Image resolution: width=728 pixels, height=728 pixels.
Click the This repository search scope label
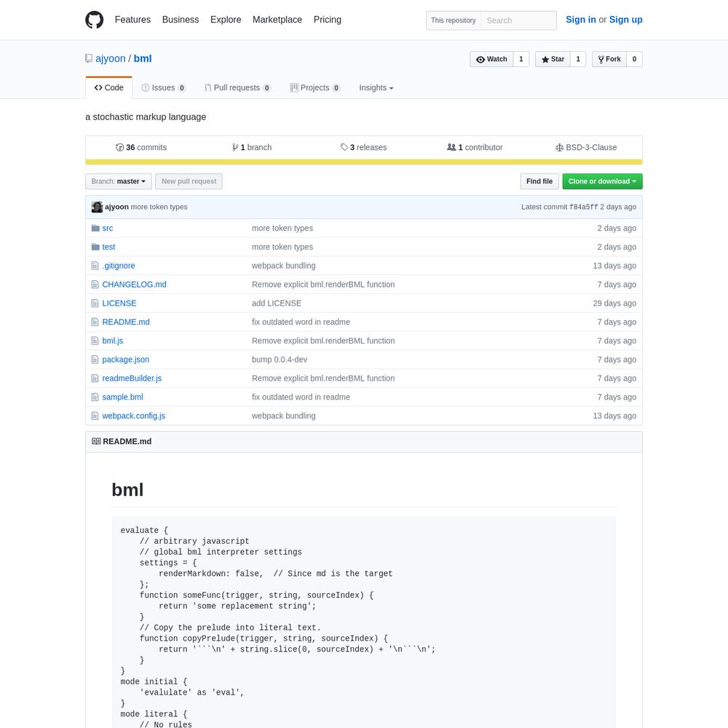click(454, 20)
